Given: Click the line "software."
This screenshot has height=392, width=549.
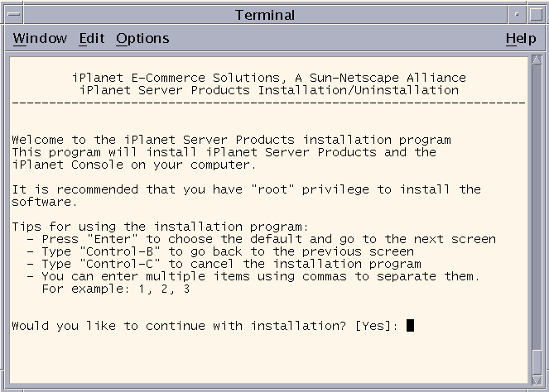Looking at the screenshot, I should (45, 202).
